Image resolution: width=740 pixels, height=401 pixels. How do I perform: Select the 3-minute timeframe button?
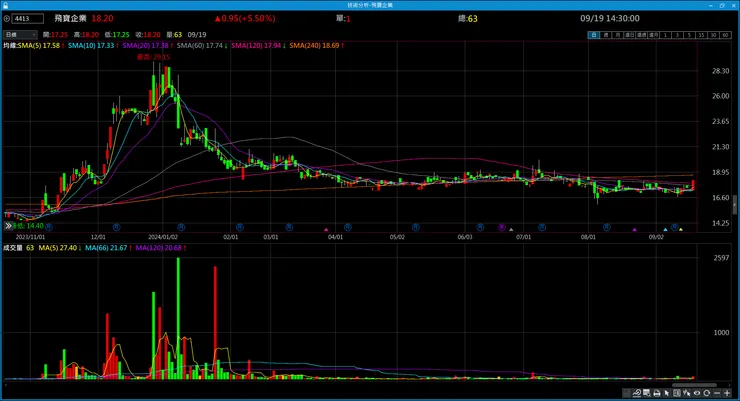coord(677,35)
